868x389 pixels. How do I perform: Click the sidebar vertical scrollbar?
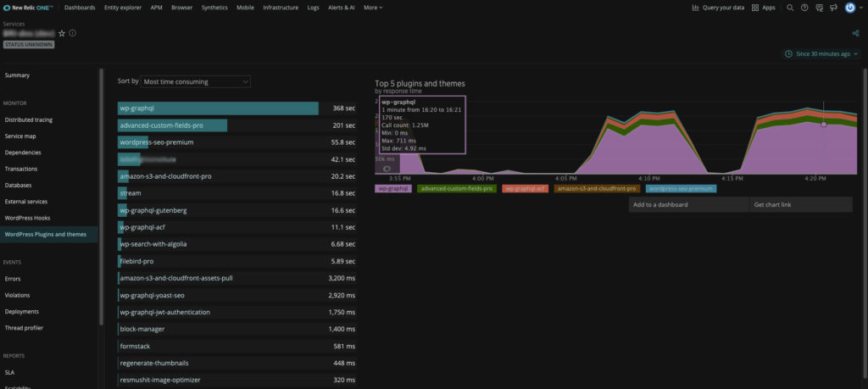coord(102,197)
